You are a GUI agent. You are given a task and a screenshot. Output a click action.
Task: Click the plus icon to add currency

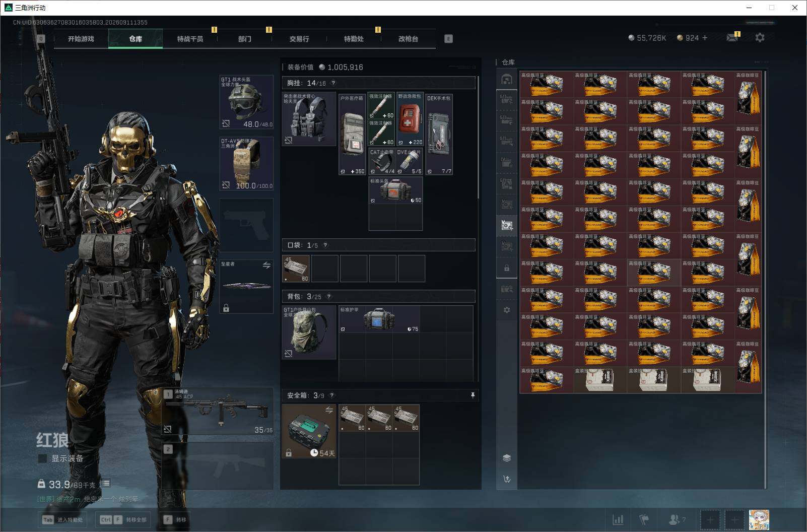704,38
